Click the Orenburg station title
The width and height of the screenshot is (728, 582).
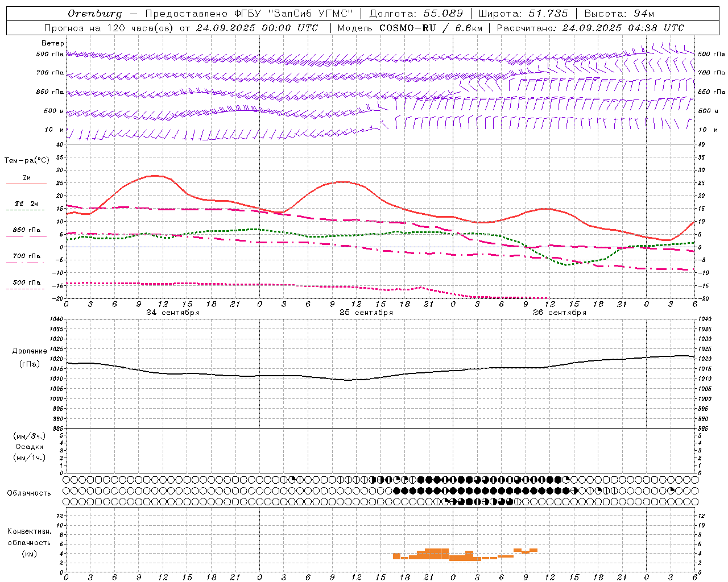pos(95,14)
